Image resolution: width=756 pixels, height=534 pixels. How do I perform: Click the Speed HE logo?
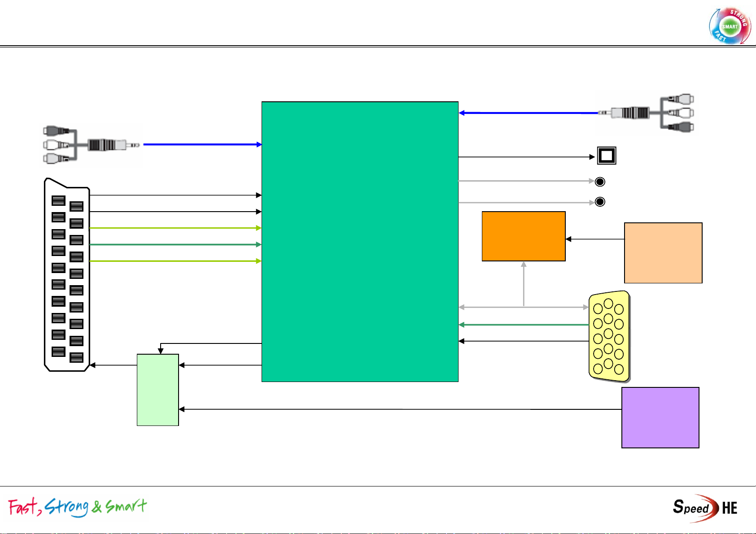click(705, 508)
